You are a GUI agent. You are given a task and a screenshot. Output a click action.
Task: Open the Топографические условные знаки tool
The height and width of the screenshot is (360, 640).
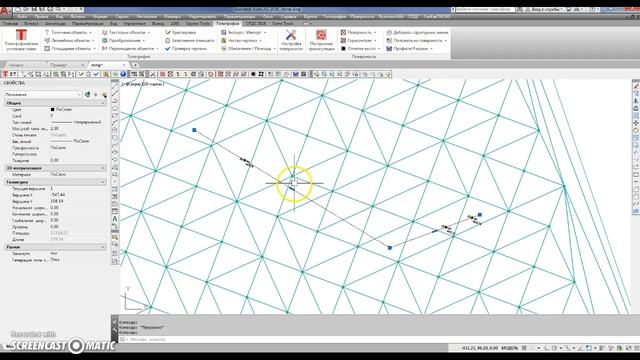click(21, 40)
